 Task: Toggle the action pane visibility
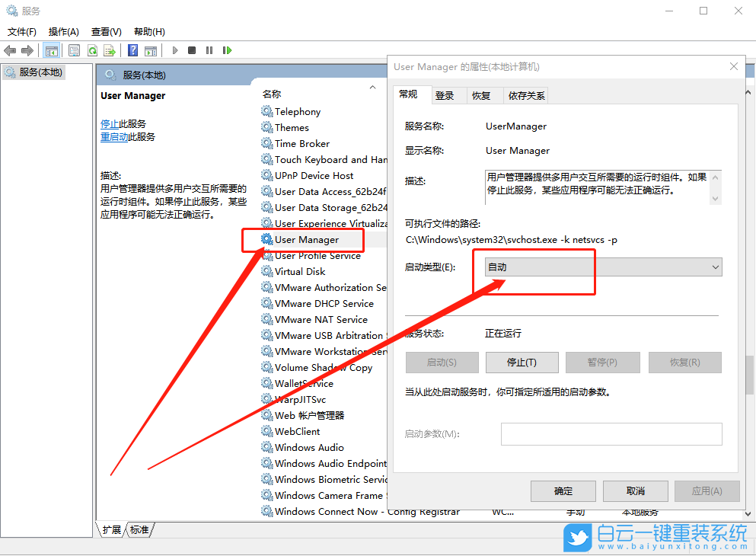click(x=152, y=50)
